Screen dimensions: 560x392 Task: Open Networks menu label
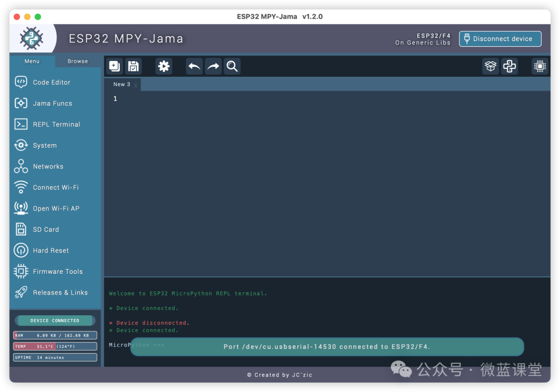point(48,166)
